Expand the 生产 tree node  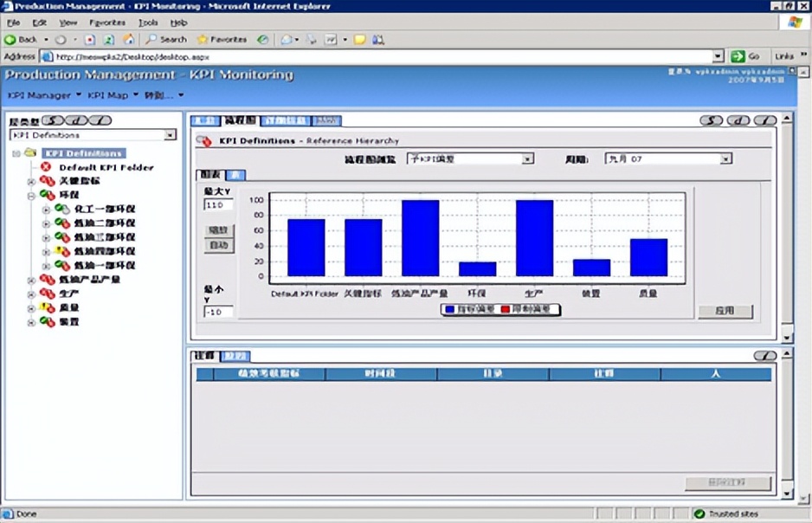pos(31,294)
